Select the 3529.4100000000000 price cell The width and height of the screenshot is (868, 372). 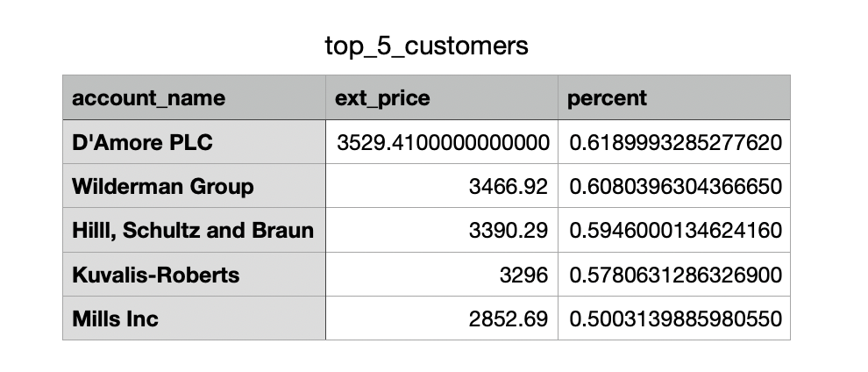(442, 142)
